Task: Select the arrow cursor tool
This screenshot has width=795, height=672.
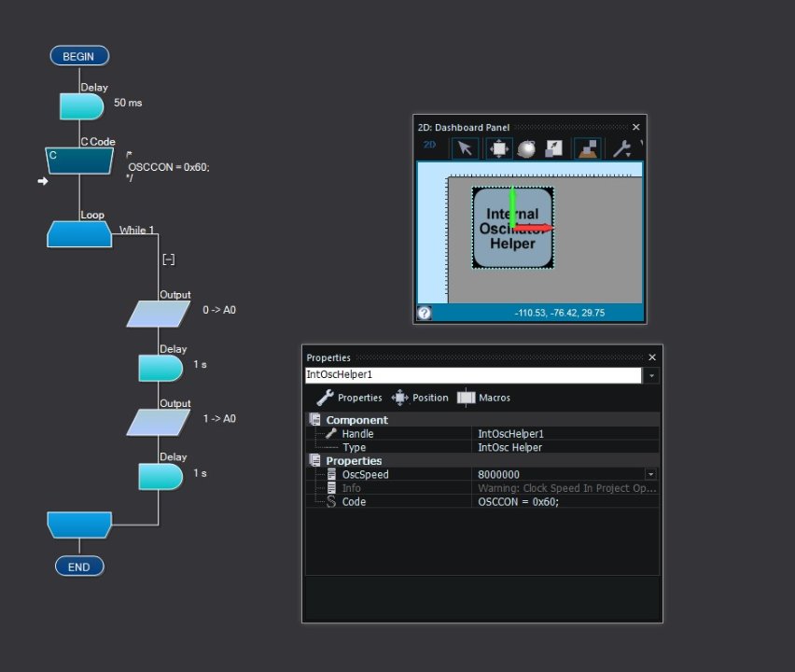Action: [465, 148]
